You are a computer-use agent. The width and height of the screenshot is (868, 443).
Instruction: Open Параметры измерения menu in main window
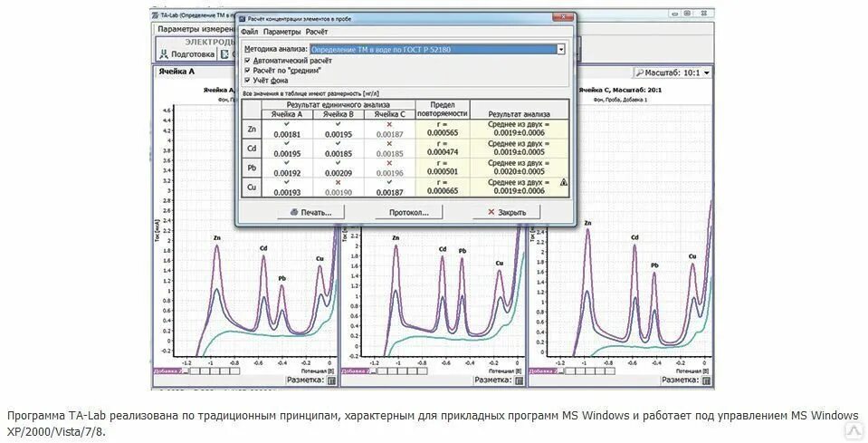(x=196, y=29)
